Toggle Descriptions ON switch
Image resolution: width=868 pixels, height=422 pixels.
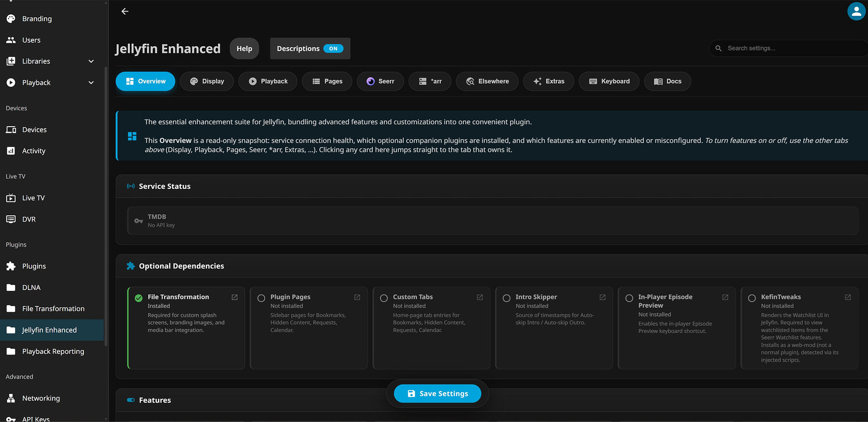[333, 49]
